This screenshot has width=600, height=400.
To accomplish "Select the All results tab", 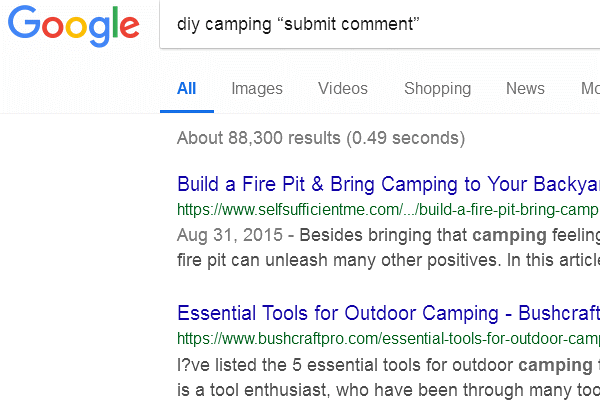I will pos(186,89).
